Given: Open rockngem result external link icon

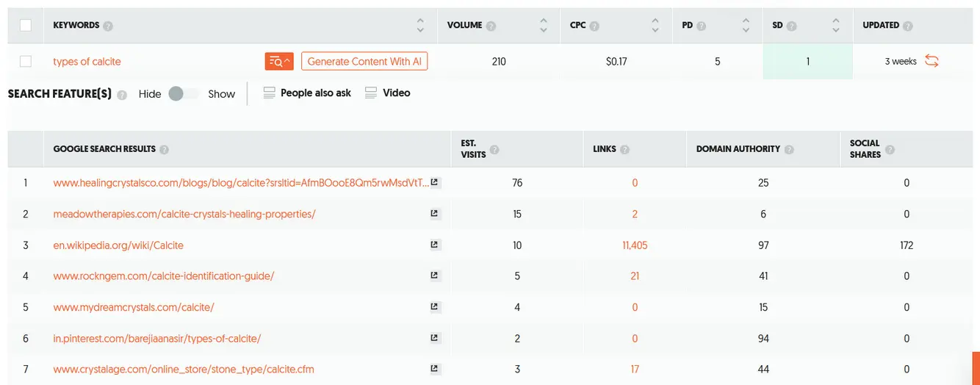Looking at the screenshot, I should 435,276.
